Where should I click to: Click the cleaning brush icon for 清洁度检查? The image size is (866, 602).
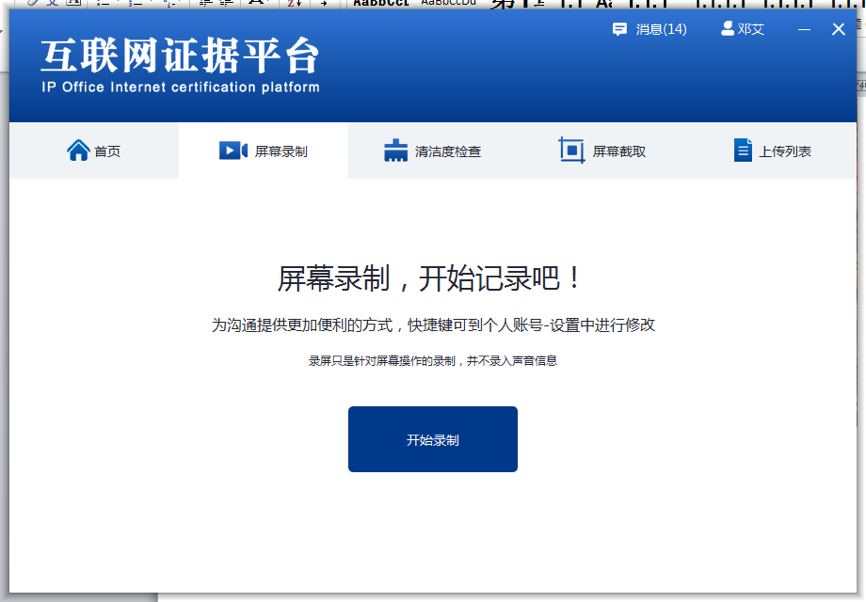tap(396, 151)
